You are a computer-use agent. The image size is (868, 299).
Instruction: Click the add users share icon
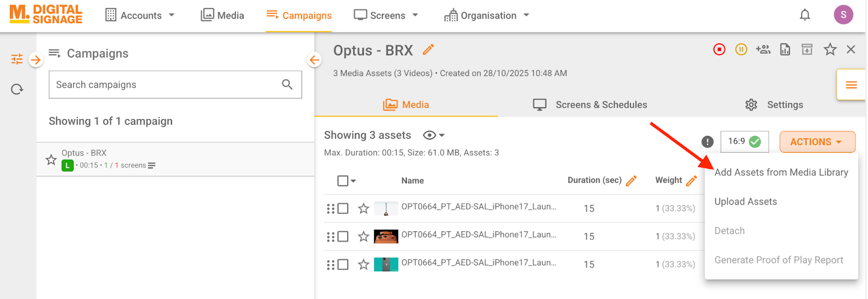[x=763, y=50]
